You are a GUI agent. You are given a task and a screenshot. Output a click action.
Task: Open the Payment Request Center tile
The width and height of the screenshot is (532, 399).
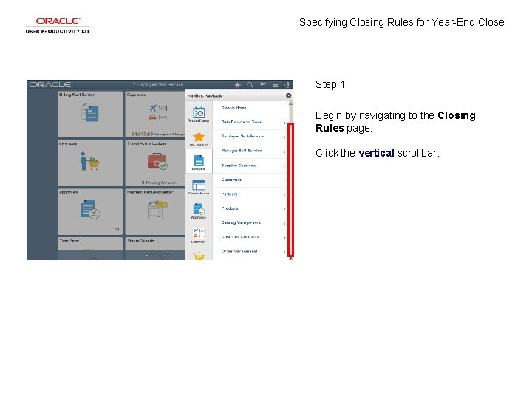(155, 212)
